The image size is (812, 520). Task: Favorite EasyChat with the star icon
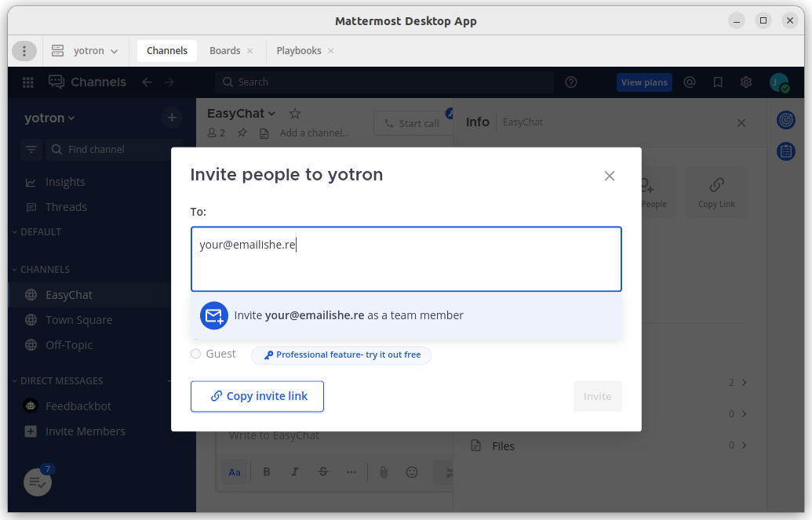pos(295,114)
